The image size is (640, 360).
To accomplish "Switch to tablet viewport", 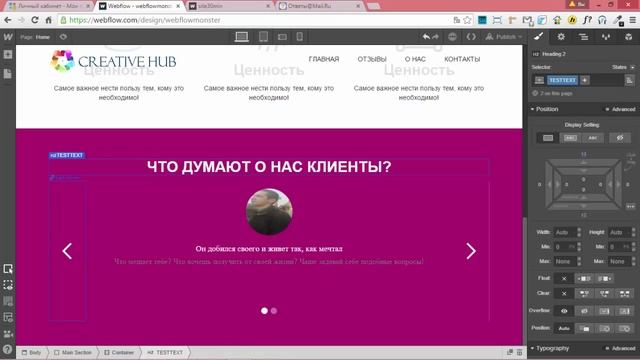I will tap(263, 37).
